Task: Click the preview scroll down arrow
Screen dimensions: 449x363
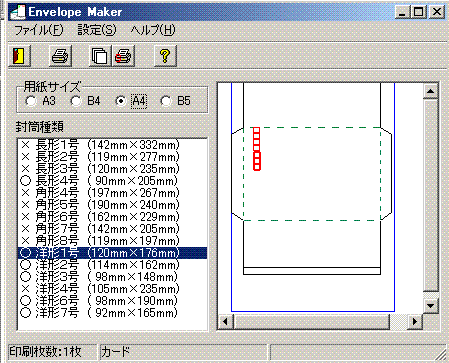Action: coord(431,306)
